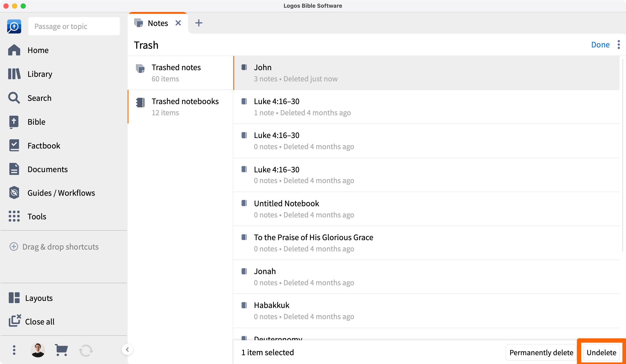The width and height of the screenshot is (626, 364).
Task: Click the Layouts icon
Action: (14, 298)
